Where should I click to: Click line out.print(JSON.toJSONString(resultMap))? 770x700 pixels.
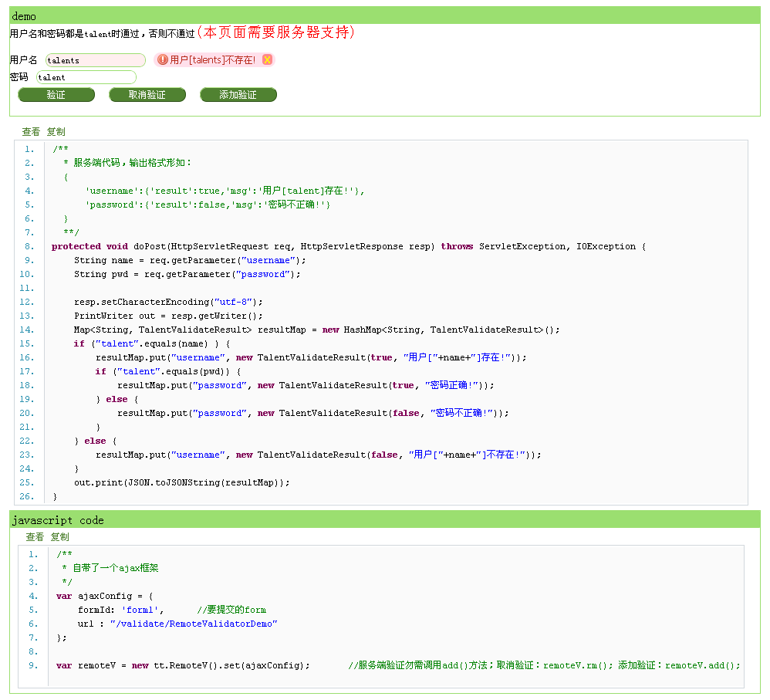click(x=181, y=482)
